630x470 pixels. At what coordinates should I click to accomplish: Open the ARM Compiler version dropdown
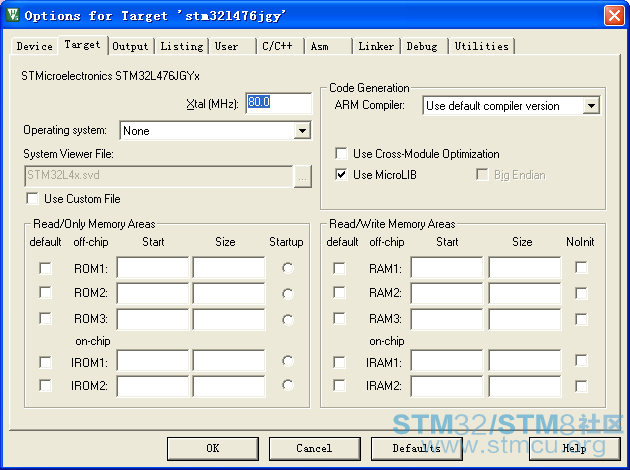pos(591,106)
